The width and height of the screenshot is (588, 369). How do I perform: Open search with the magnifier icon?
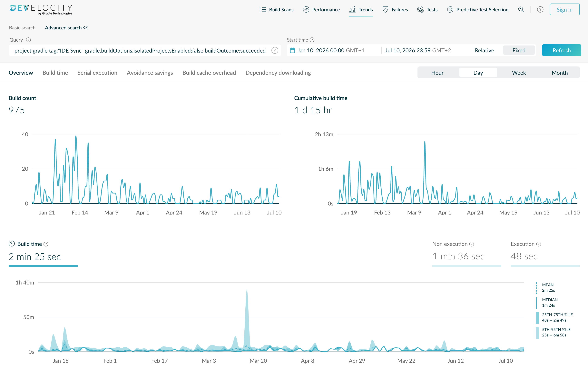(x=521, y=10)
